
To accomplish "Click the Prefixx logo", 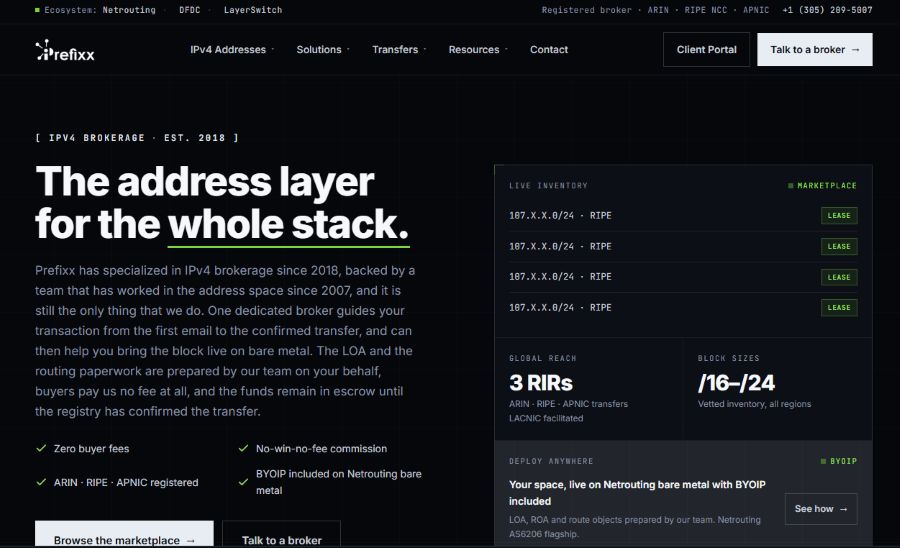I will [65, 51].
